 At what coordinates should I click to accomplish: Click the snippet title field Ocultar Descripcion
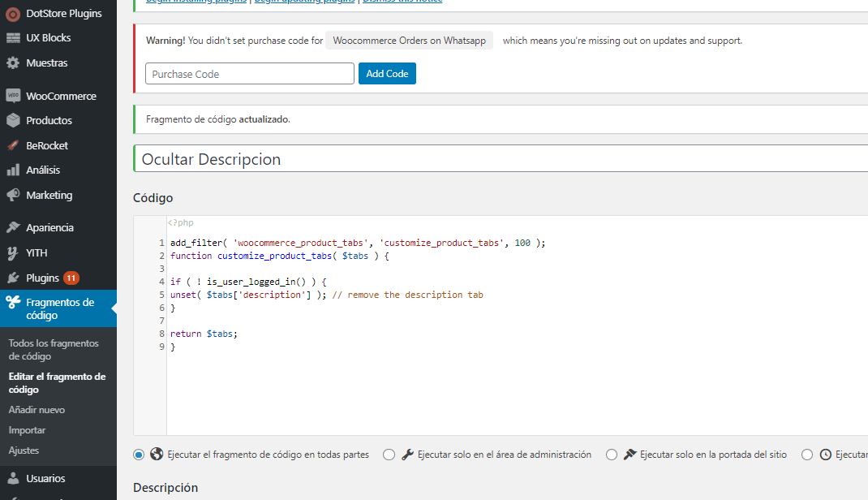[501, 159]
